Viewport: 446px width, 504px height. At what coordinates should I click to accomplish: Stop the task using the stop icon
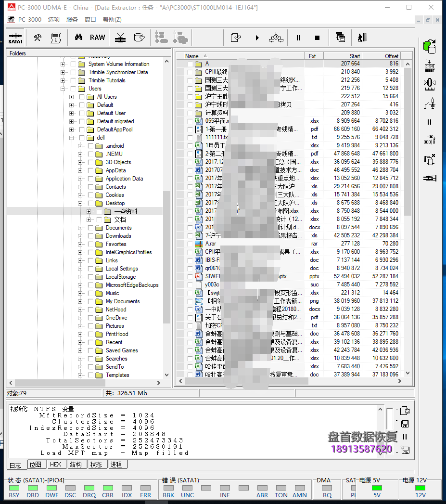coord(317,37)
